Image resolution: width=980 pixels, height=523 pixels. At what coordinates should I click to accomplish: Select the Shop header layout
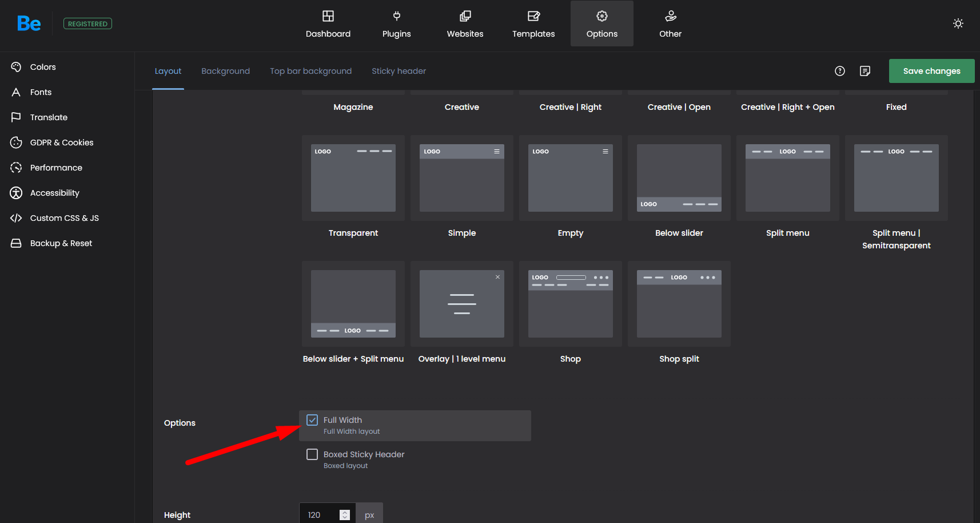571,304
